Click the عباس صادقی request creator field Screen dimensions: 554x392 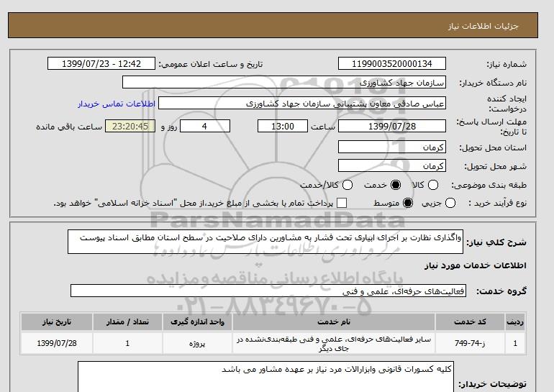click(302, 104)
